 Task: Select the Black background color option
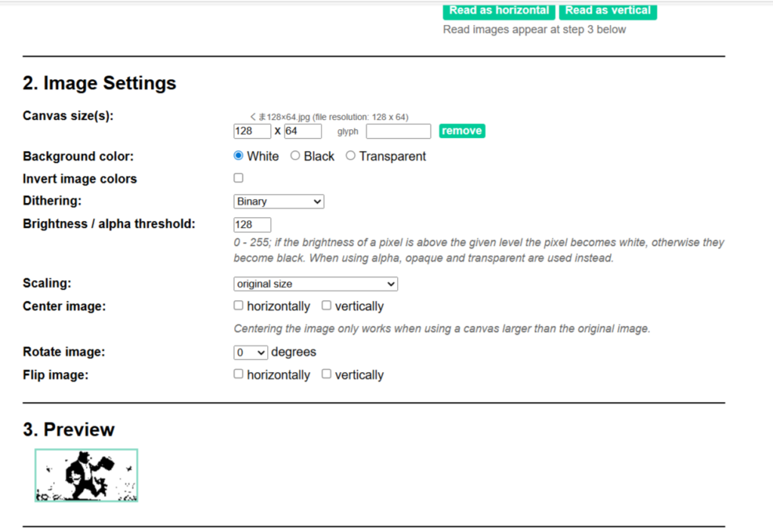click(295, 155)
